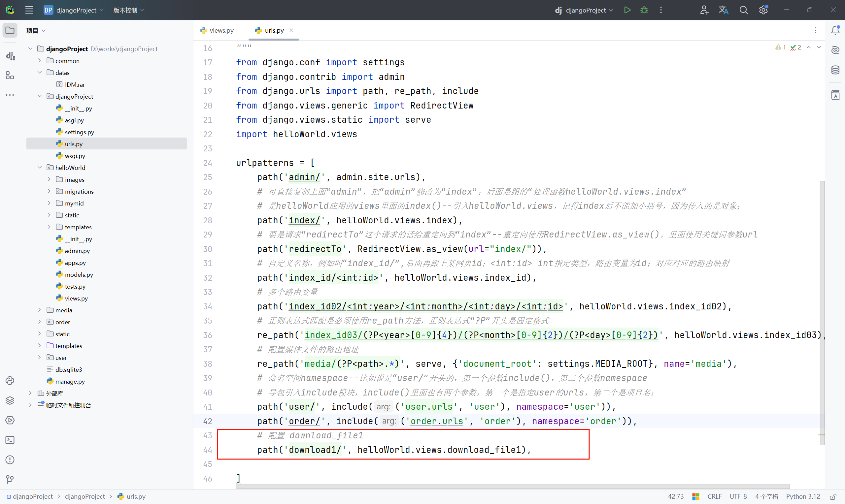845x504 pixels.
Task: Click the editor horizontal scrollbar
Action: point(513,486)
